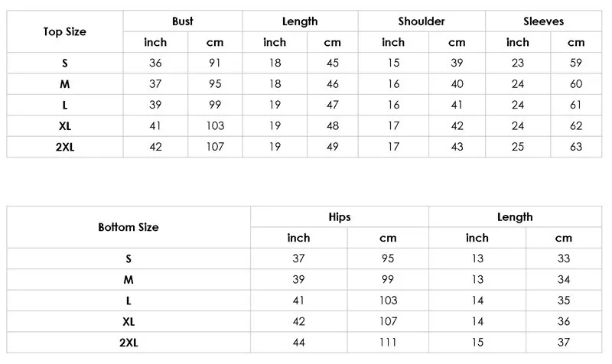Select the XL row label in the bottom table

[x=129, y=321]
